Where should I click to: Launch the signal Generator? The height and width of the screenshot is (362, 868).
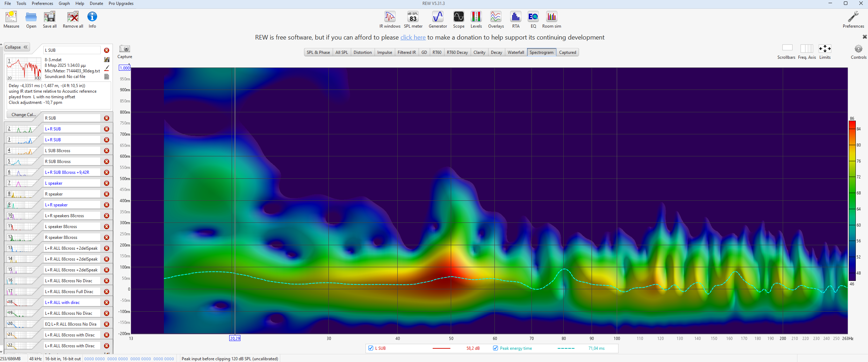coord(437,20)
